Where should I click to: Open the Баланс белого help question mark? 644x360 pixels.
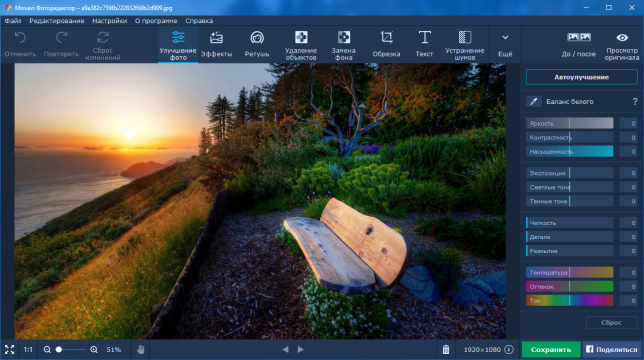pyautogui.click(x=635, y=101)
